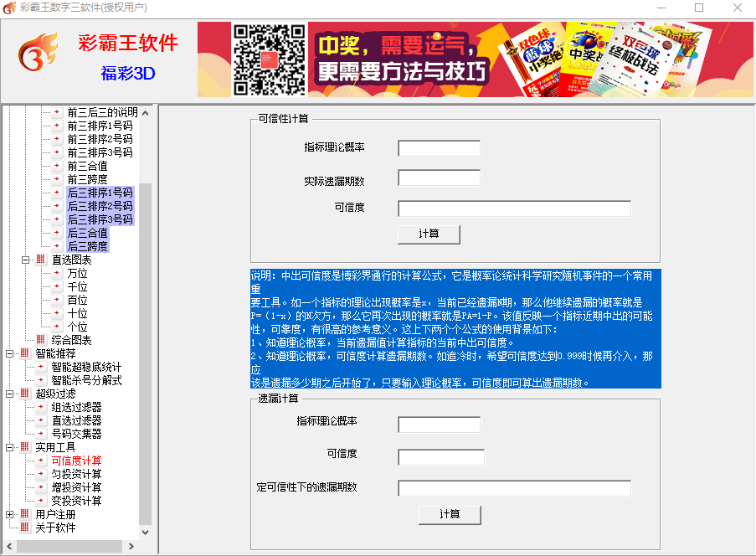Click 计算 button under 可信性计算

[429, 234]
